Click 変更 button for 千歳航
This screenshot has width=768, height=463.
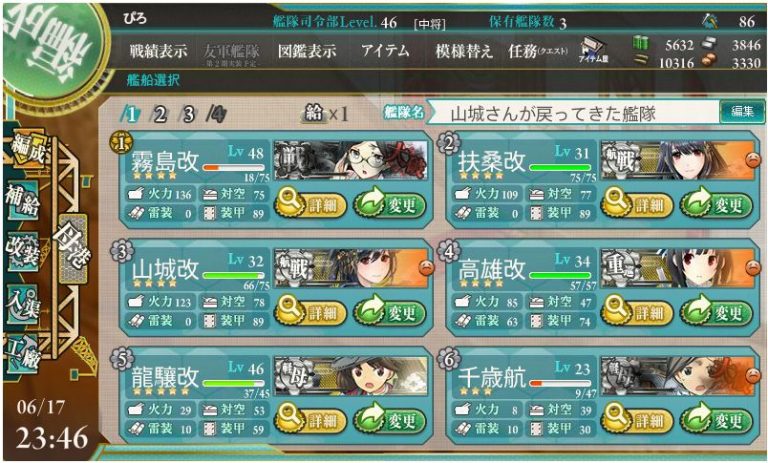716,419
